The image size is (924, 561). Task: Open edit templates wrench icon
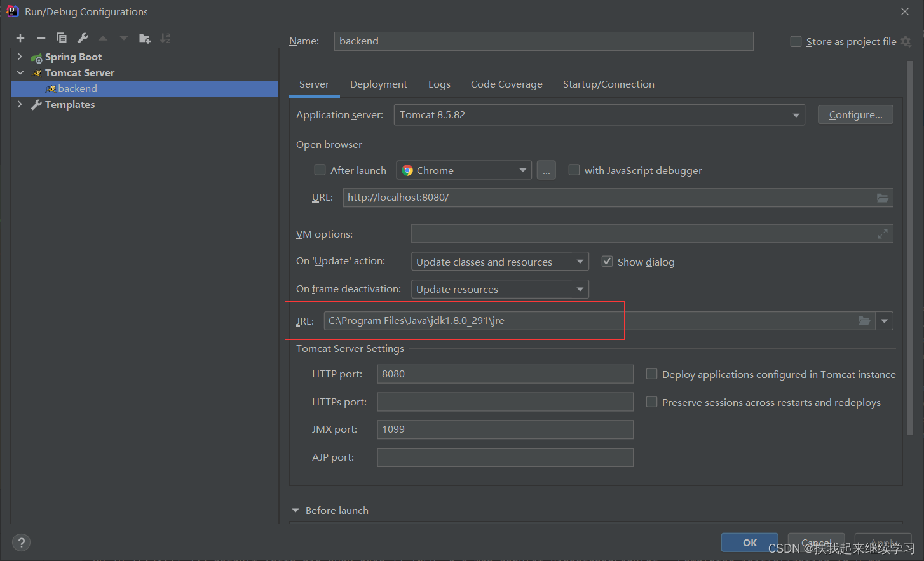pyautogui.click(x=83, y=38)
